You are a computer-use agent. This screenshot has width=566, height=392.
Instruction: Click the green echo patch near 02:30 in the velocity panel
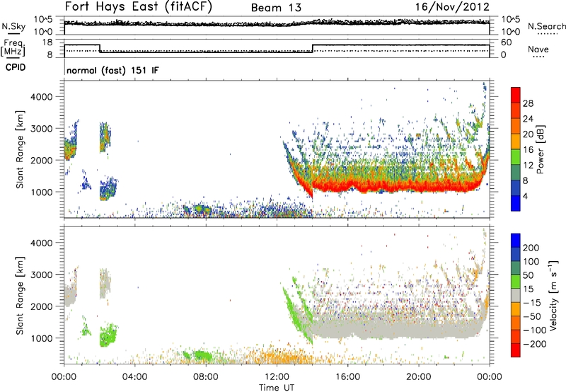point(108,335)
